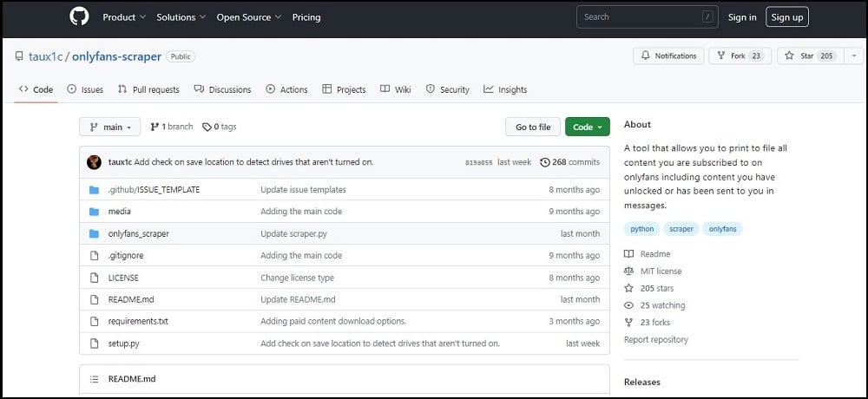Click the Sign up button
Screen dimensions: 868x399
pos(787,17)
